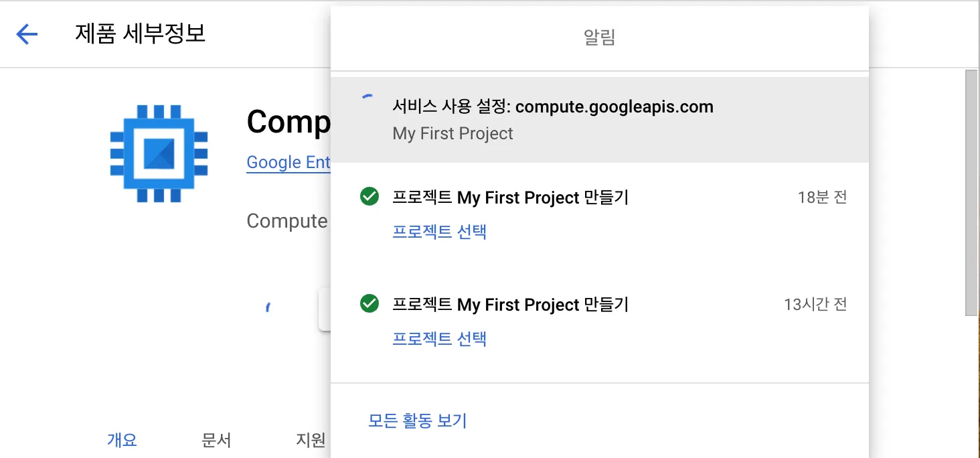This screenshot has width=980, height=458.
Task: Click the 제품 세부정보 page title
Action: pos(140,33)
